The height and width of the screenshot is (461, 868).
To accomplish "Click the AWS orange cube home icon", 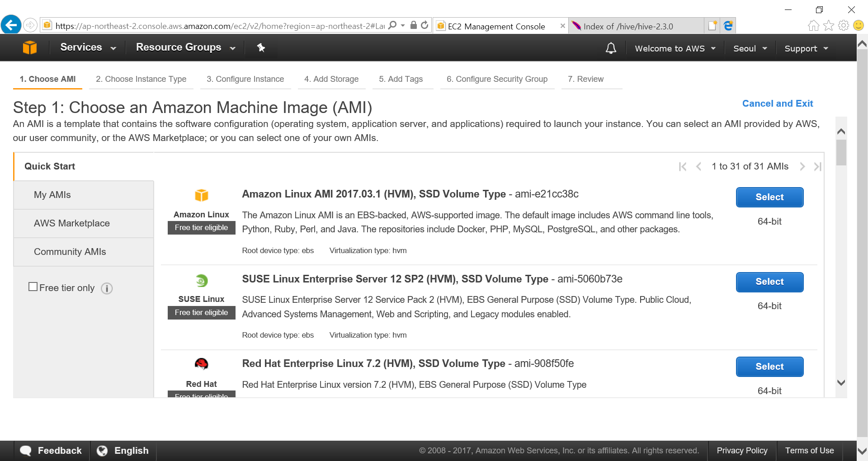I will [30, 47].
